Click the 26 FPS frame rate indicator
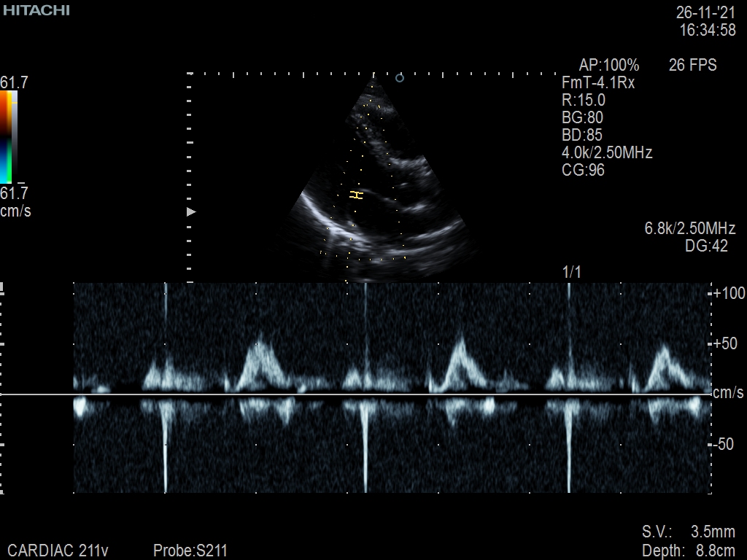747x560 pixels. click(x=692, y=66)
